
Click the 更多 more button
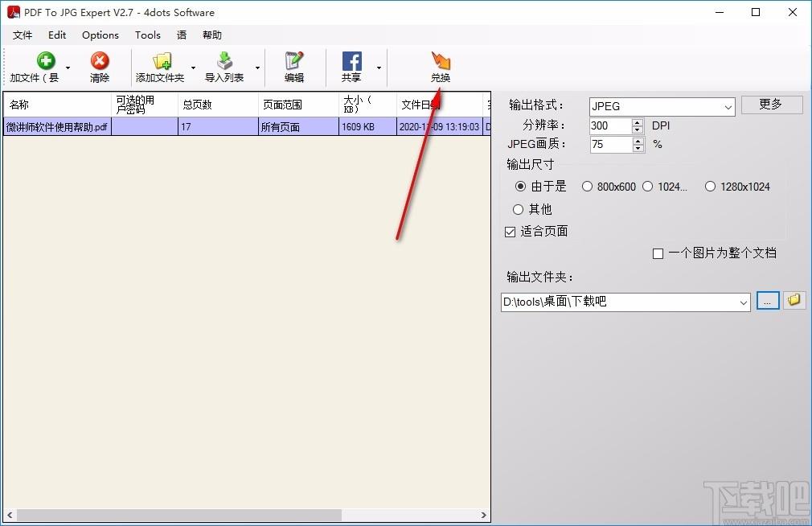(x=772, y=105)
